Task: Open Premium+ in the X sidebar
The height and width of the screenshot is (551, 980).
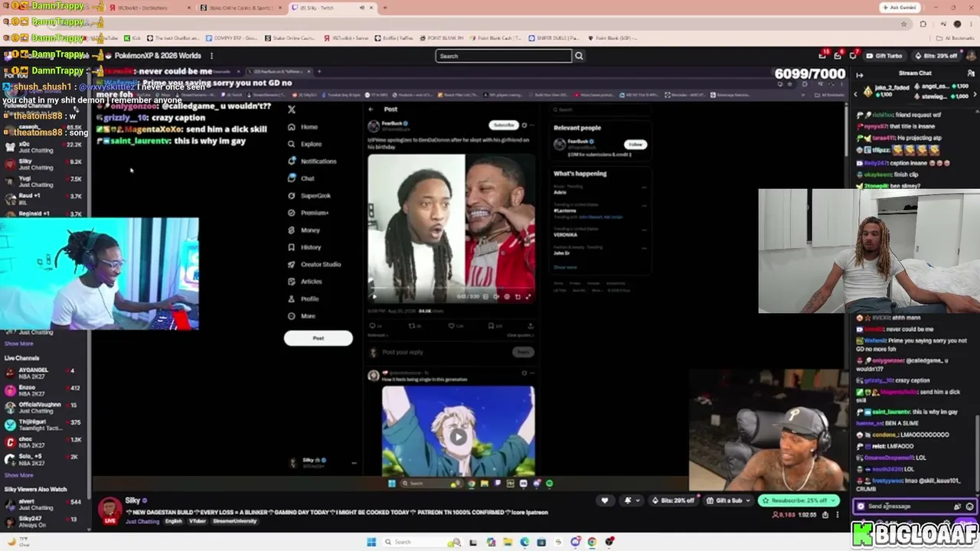Action: (x=308, y=213)
